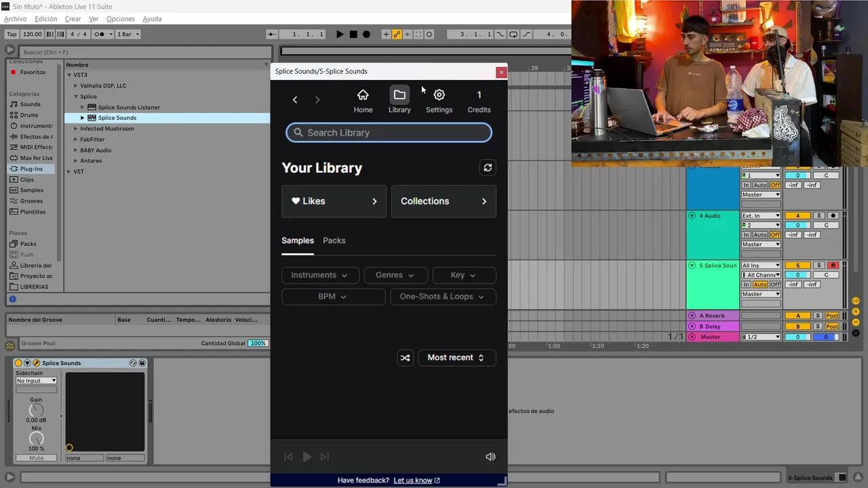Screen dimensions: 868x488
Task: Click the Splice back arrow
Action: click(295, 100)
